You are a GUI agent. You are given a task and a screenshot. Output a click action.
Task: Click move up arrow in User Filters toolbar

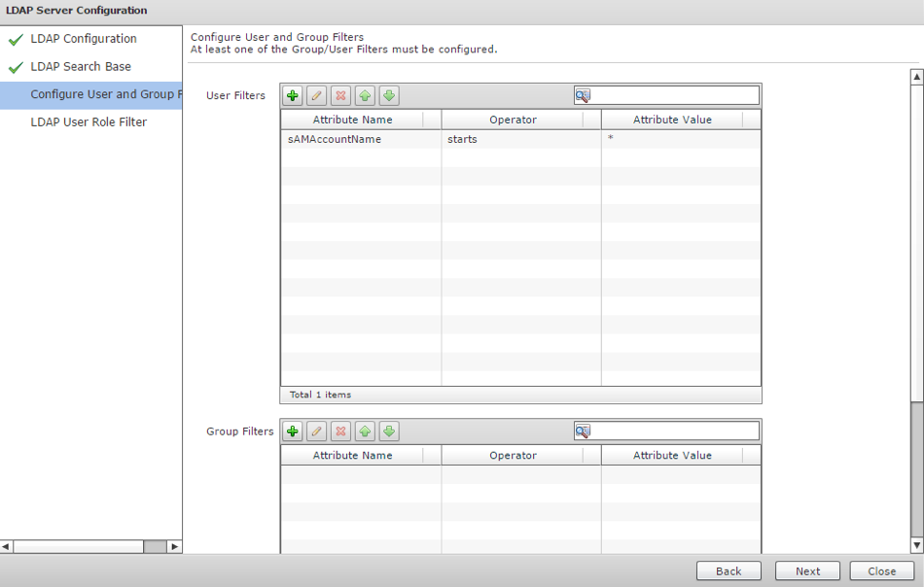365,95
